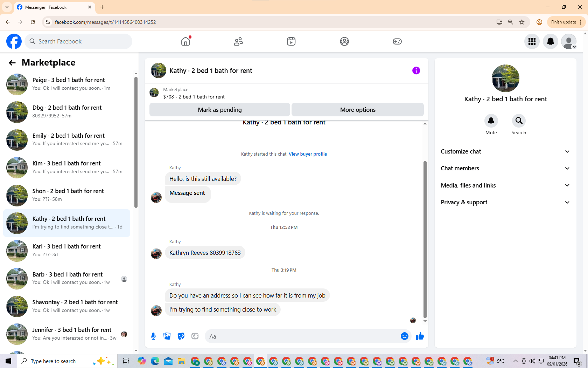This screenshot has width=588, height=368.
Task: Go back using Marketplace back arrow
Action: [12, 63]
